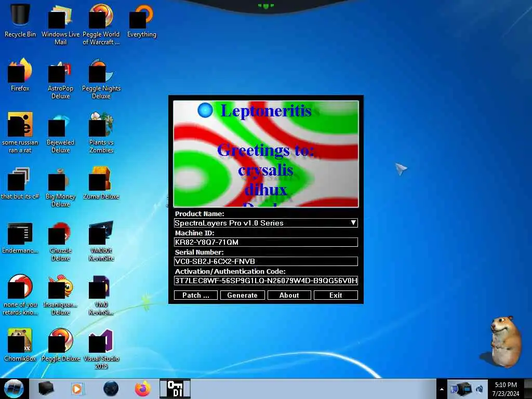Switch to the keygen taskbar button
The image size is (532, 399).
[175, 389]
